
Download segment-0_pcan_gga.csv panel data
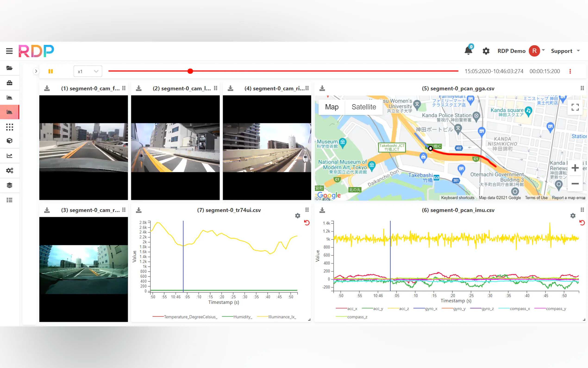pyautogui.click(x=322, y=88)
